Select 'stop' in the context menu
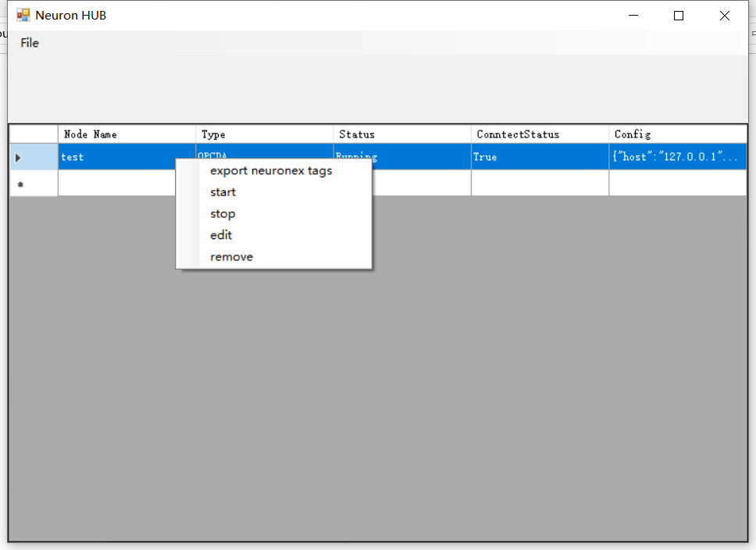The height and width of the screenshot is (550, 756). coord(222,213)
